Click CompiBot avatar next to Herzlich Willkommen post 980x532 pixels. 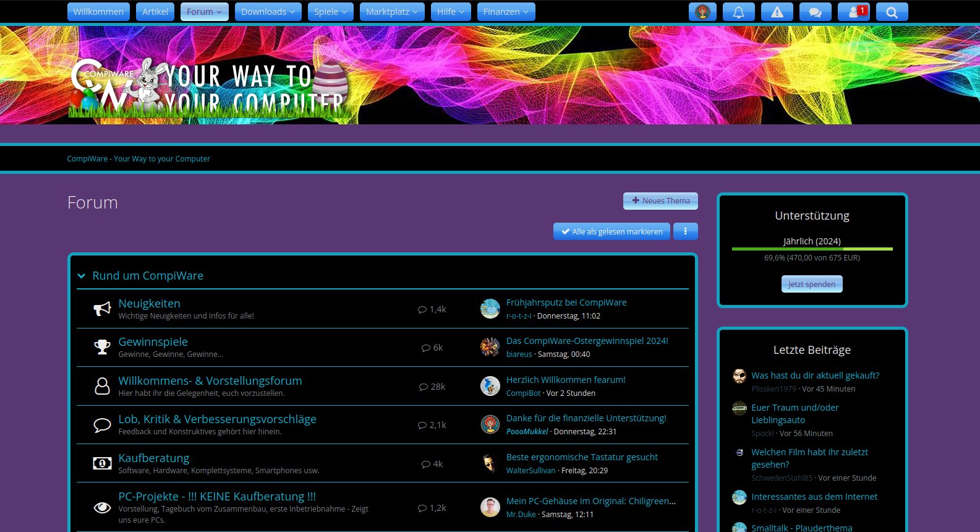pos(490,385)
